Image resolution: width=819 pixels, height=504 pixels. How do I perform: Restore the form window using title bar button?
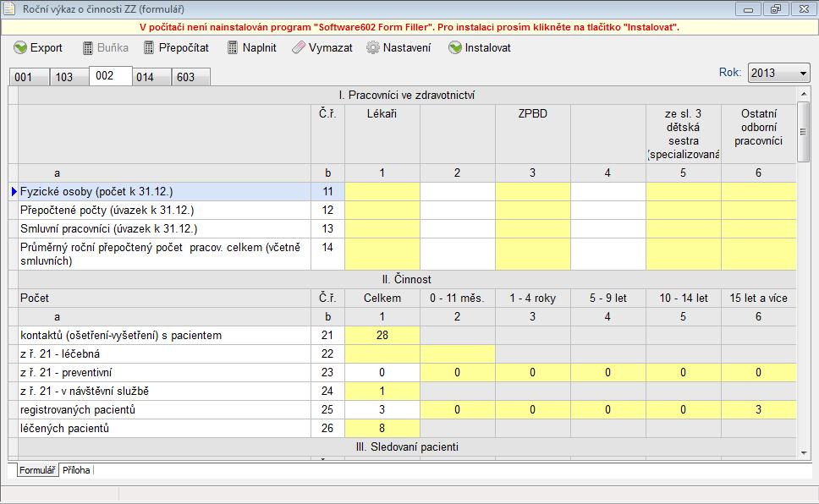776,8
